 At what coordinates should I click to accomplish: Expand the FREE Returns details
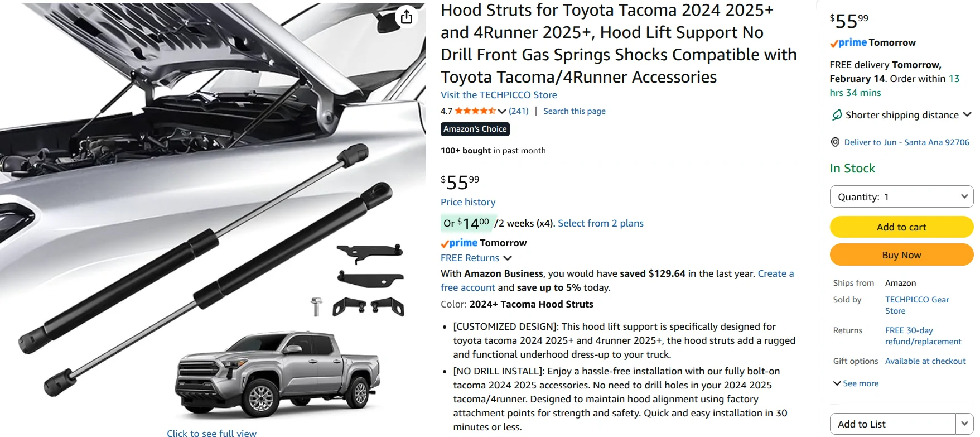[508, 258]
